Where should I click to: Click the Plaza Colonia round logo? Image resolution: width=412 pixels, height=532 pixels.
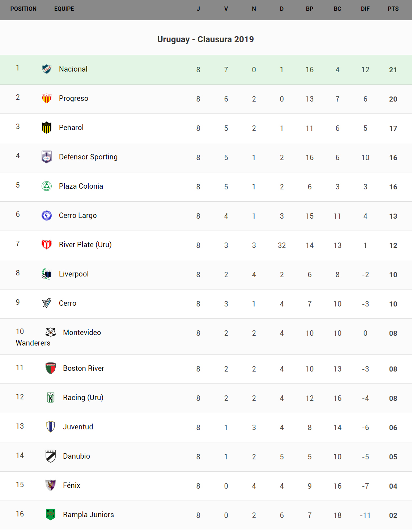[x=47, y=186]
